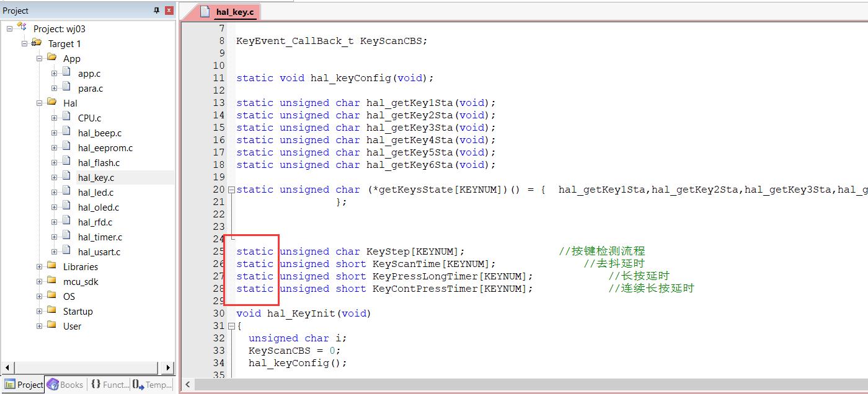Click the hal_led.c file icon
Viewport: 868px width, 394px height.
(x=66, y=191)
